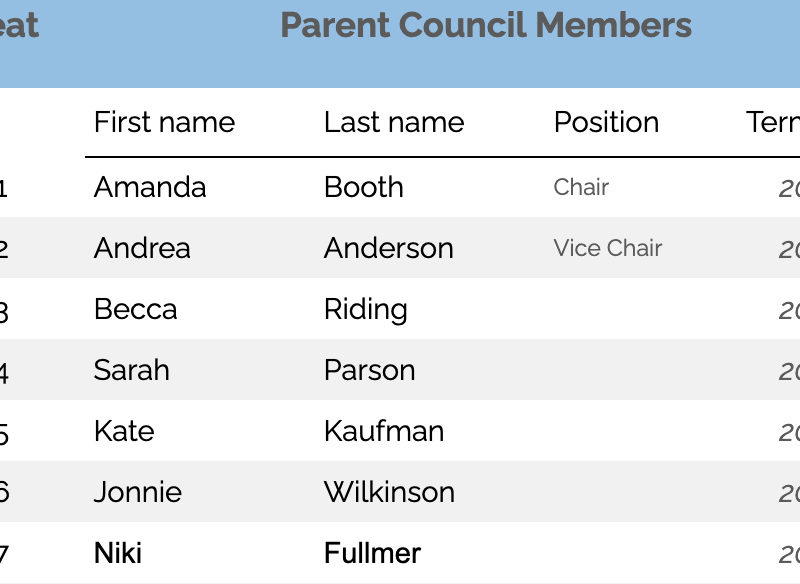
Task: Select the Position column header
Action: [x=606, y=122]
